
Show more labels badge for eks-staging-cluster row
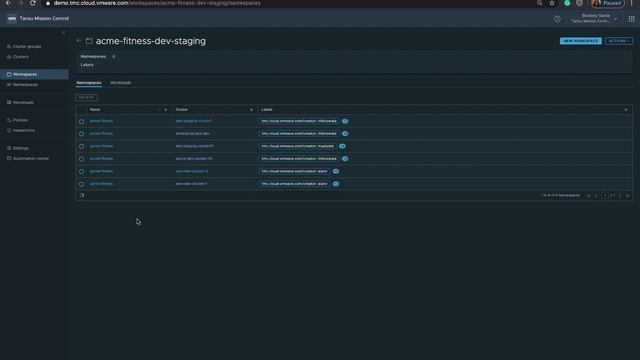pyautogui.click(x=342, y=146)
